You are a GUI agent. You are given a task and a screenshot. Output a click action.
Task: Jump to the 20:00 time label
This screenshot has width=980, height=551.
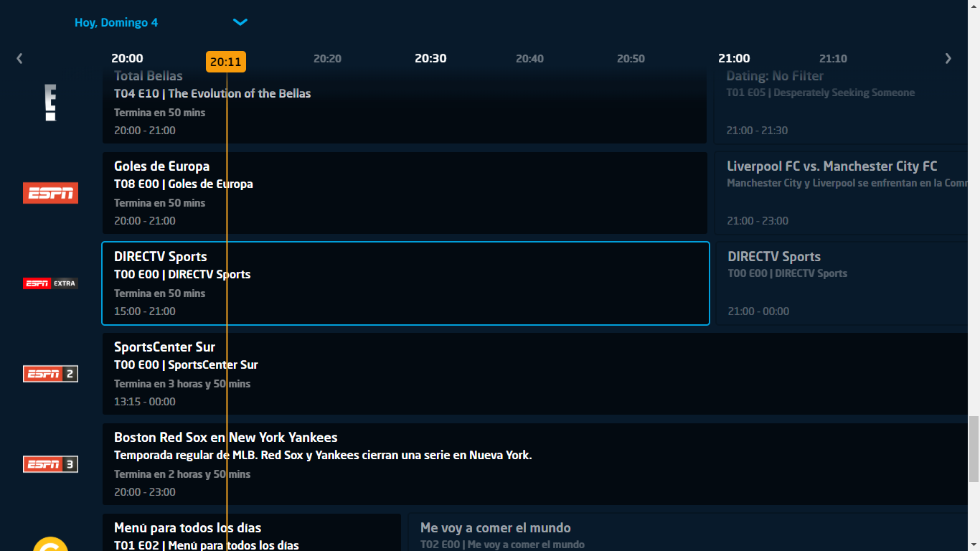pyautogui.click(x=127, y=59)
